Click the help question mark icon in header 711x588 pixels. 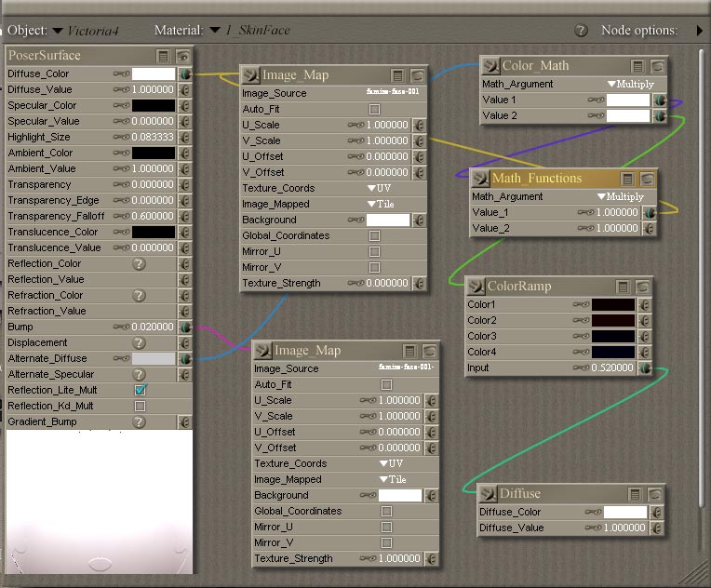581,31
